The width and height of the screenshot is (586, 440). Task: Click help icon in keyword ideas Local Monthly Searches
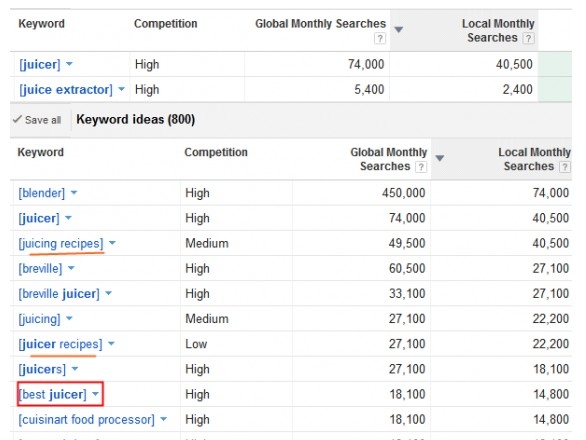tap(564, 167)
